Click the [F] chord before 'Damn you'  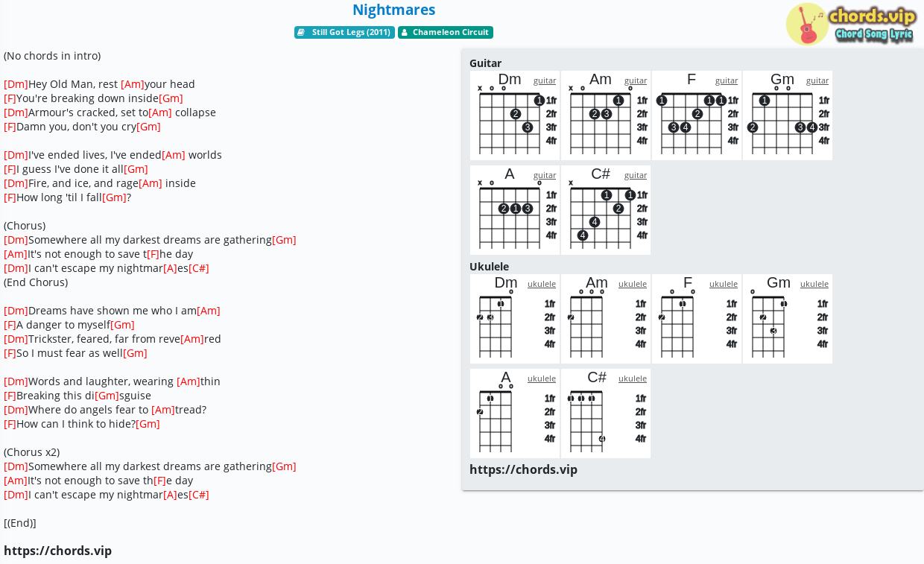[10, 127]
